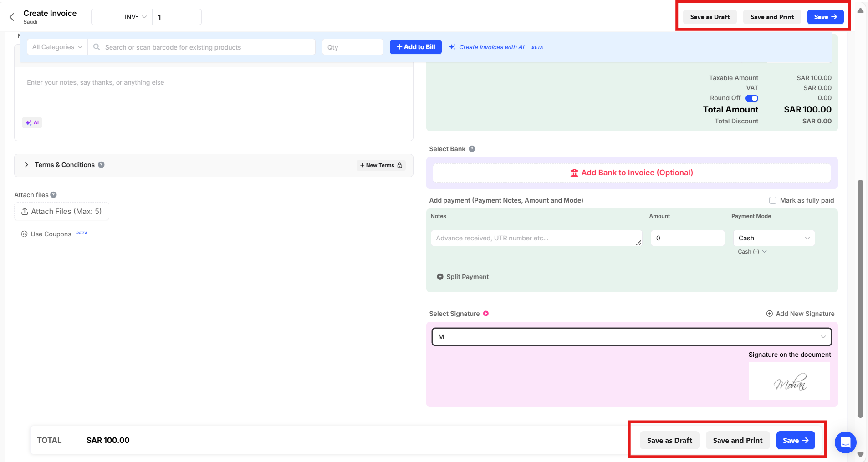Click the Add New Signature plus icon
Image resolution: width=868 pixels, height=462 pixels.
770,314
